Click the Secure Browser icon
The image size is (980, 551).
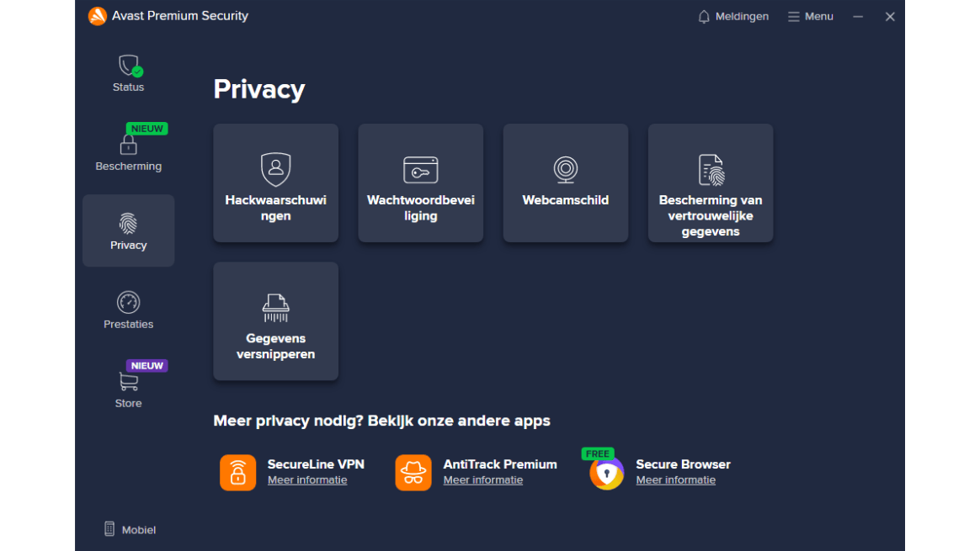coord(606,473)
